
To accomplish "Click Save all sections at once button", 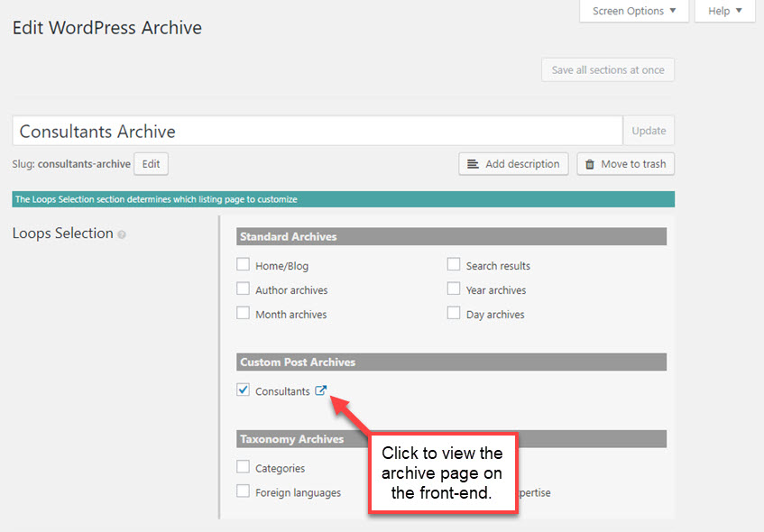I will [608, 70].
